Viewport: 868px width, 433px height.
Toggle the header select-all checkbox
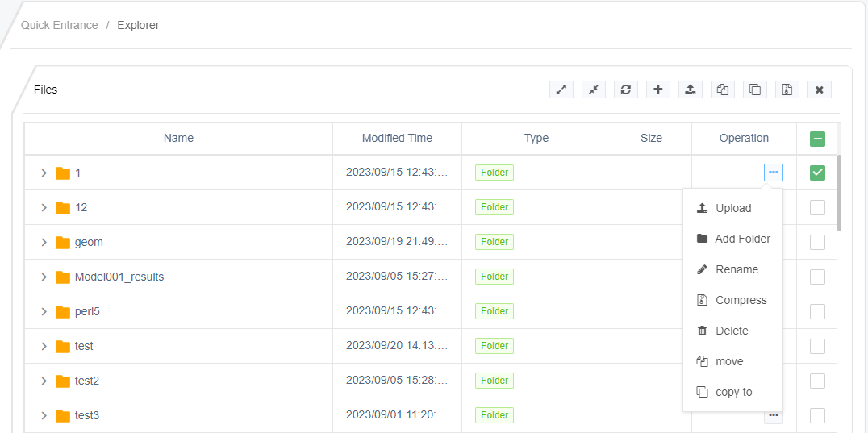[817, 139]
